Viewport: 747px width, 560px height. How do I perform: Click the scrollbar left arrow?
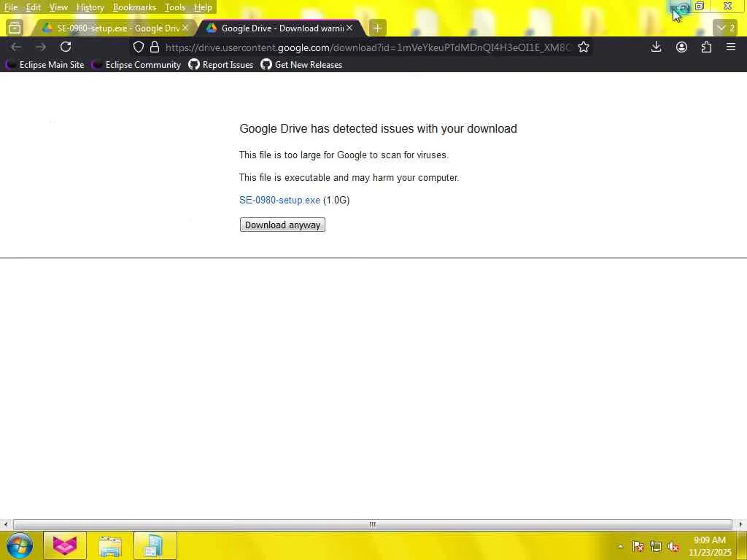pos(5,524)
